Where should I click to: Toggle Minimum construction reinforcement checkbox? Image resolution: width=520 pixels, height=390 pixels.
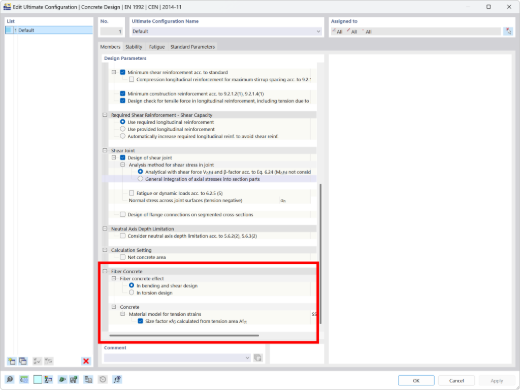pyautogui.click(x=123, y=94)
